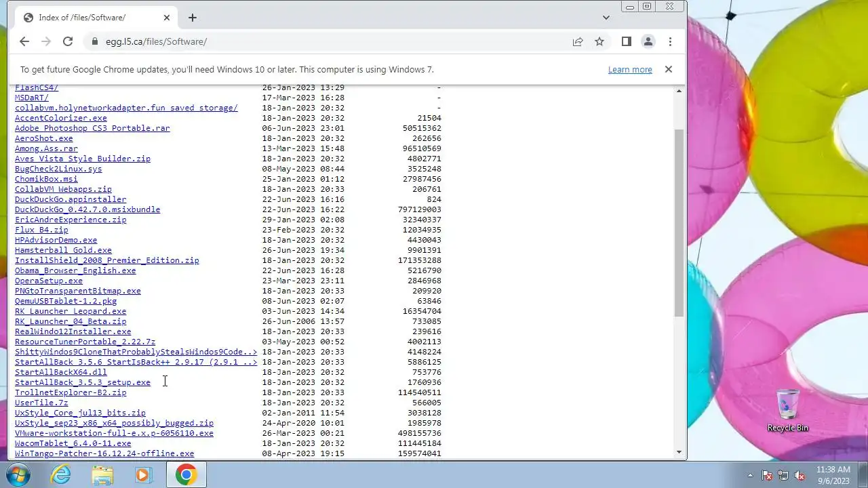Download StartAllBack_3.5.3_setup.exe

click(x=83, y=382)
